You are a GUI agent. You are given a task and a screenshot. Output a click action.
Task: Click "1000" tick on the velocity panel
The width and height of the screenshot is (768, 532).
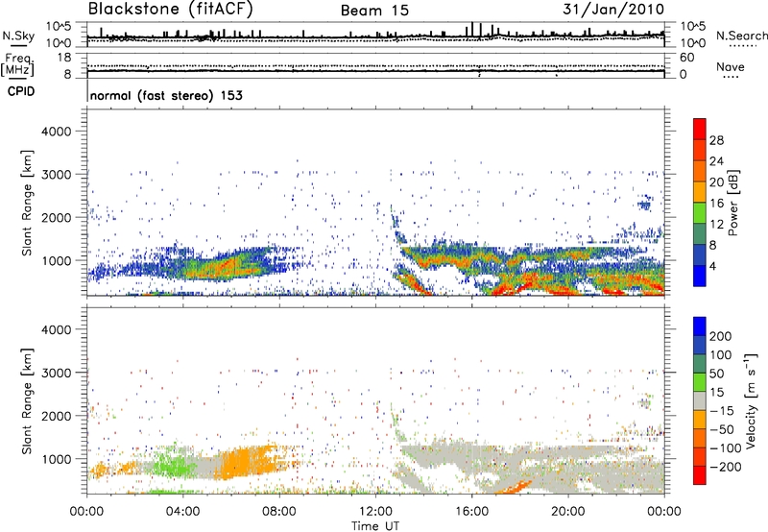point(56,458)
